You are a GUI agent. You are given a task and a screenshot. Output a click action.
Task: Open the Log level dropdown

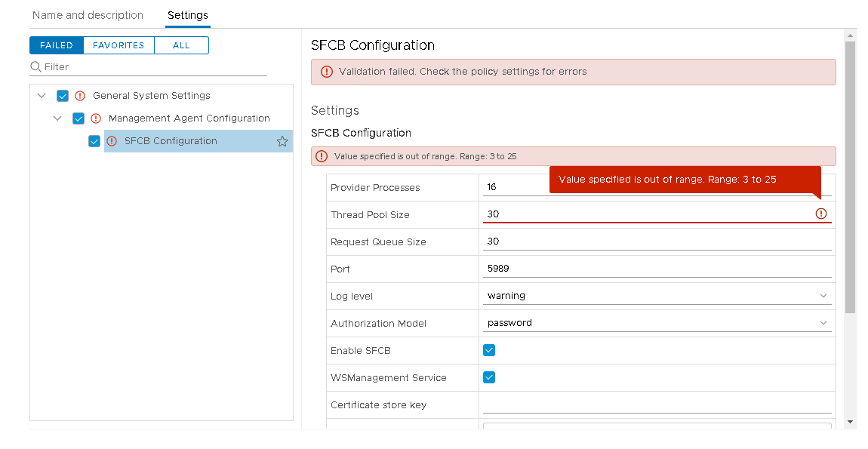(x=823, y=296)
